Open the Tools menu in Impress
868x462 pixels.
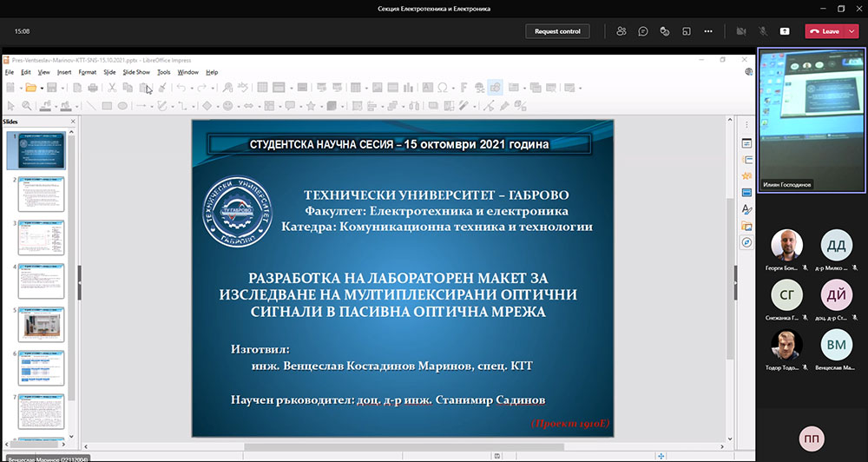coord(164,72)
